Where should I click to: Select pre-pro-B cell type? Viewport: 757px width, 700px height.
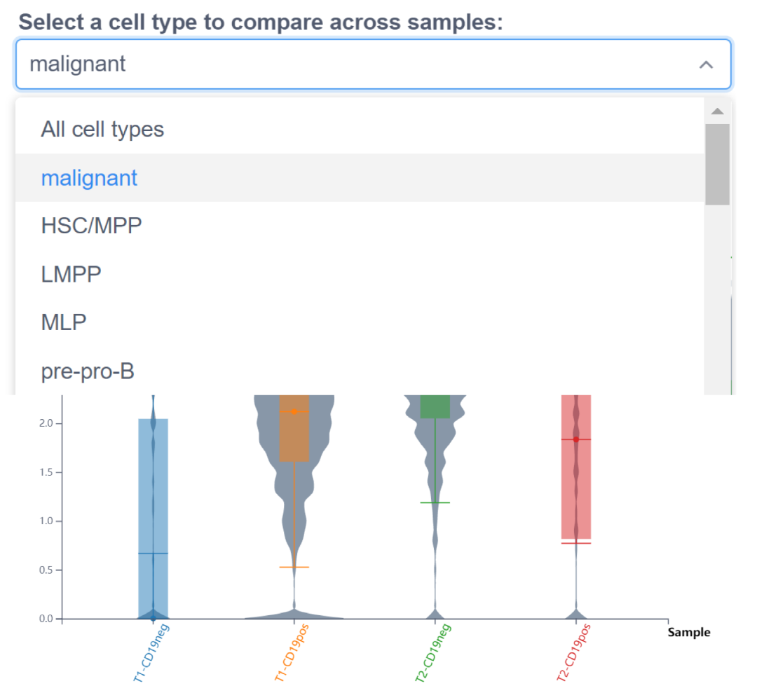[x=88, y=371]
